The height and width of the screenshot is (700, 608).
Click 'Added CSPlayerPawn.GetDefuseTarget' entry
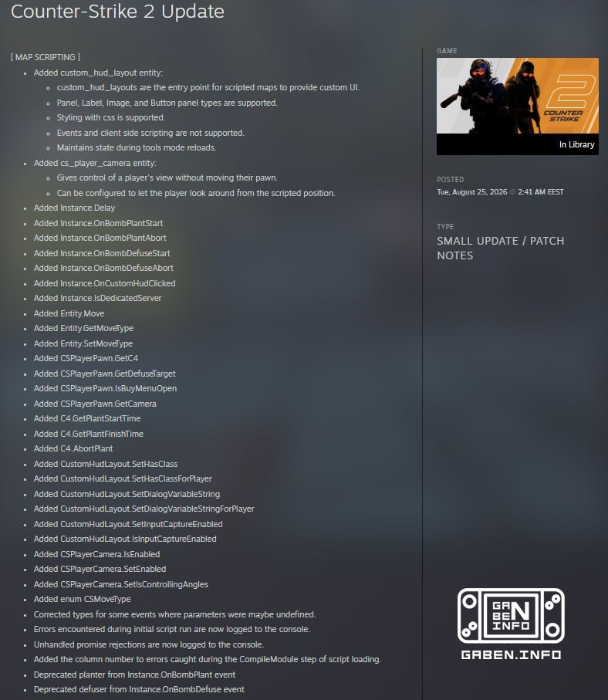[104, 374]
